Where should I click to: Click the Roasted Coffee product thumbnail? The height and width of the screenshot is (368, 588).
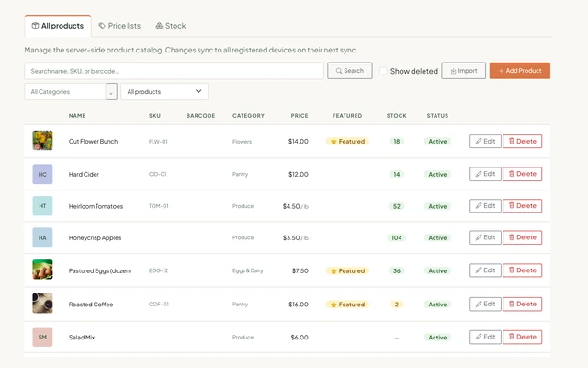click(x=42, y=304)
